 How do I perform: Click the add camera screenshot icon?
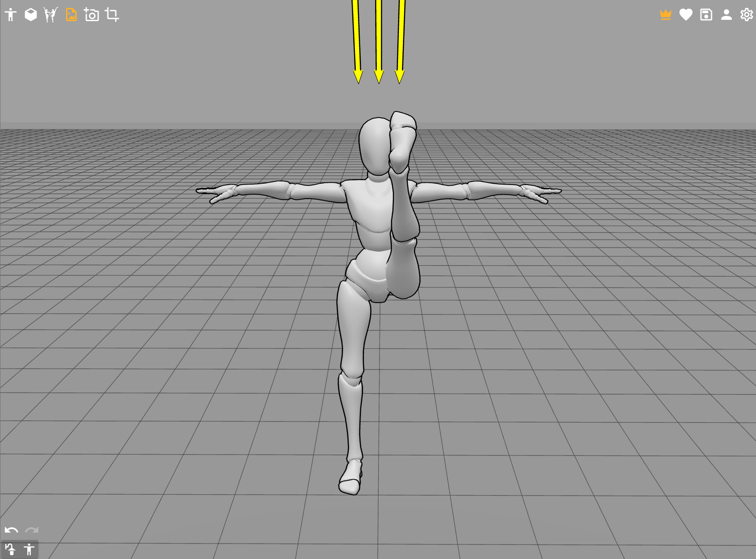coord(92,15)
